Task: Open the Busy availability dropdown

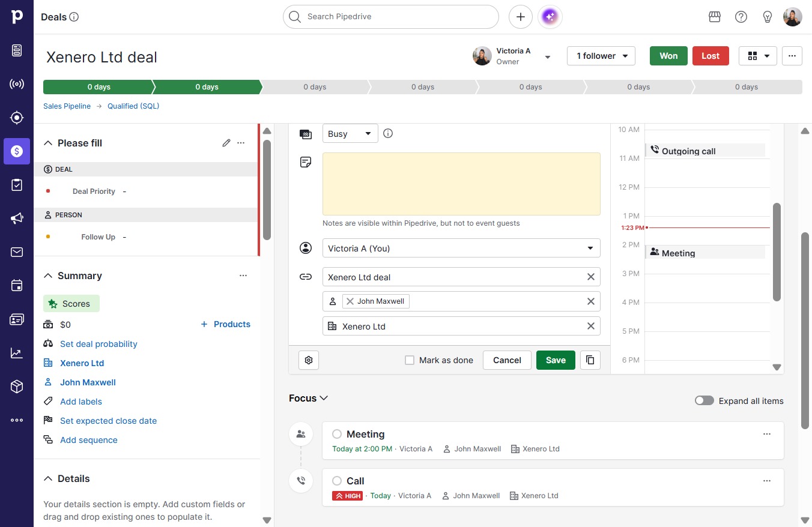Action: [x=350, y=133]
